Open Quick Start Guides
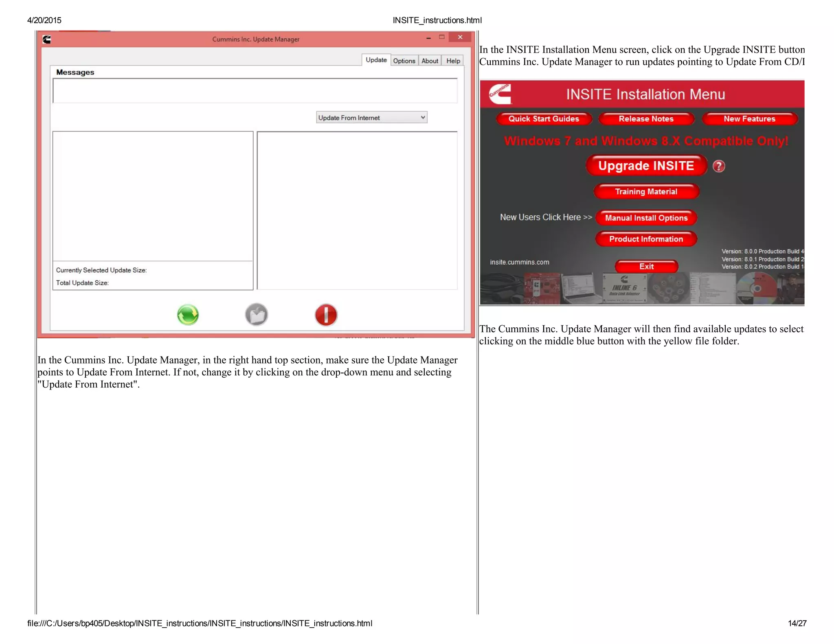 coord(544,119)
